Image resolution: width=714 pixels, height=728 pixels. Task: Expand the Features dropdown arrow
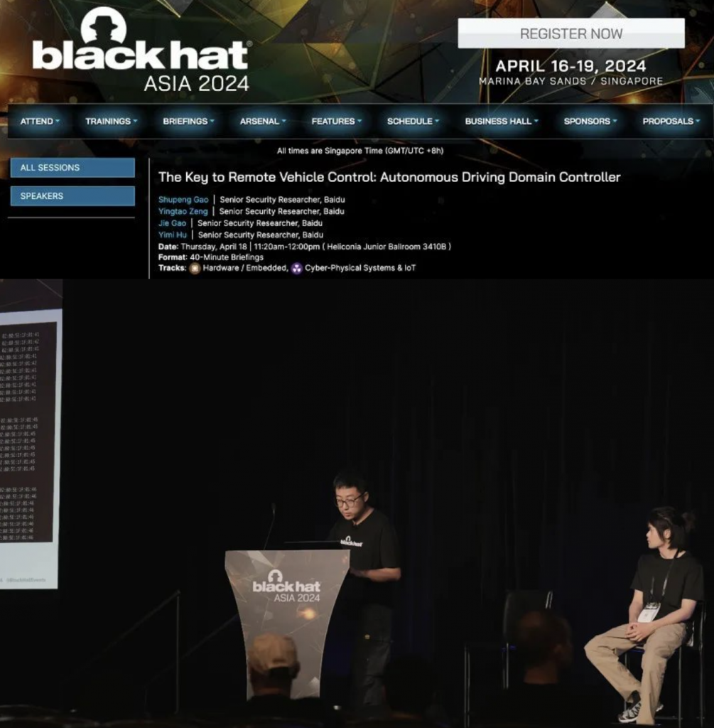pos(359,121)
